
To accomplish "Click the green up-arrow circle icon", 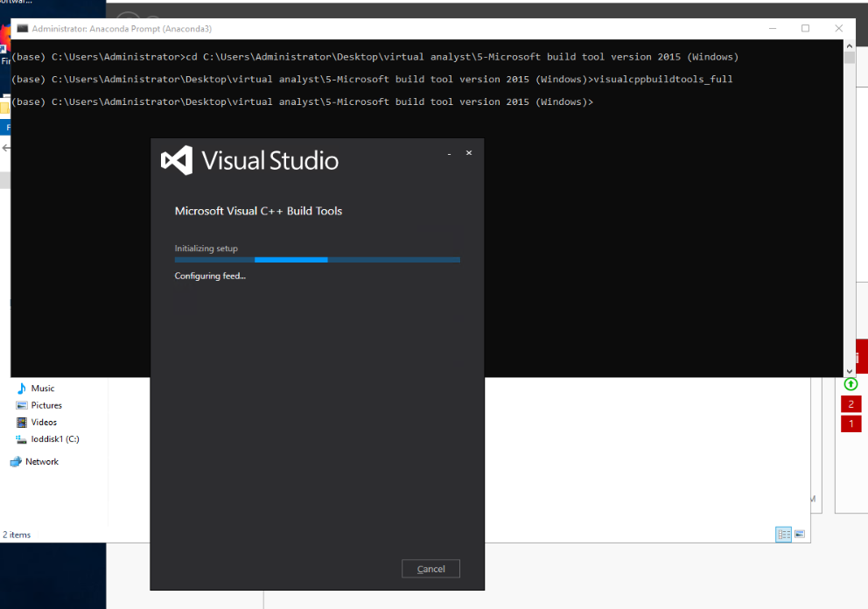I will [x=850, y=384].
